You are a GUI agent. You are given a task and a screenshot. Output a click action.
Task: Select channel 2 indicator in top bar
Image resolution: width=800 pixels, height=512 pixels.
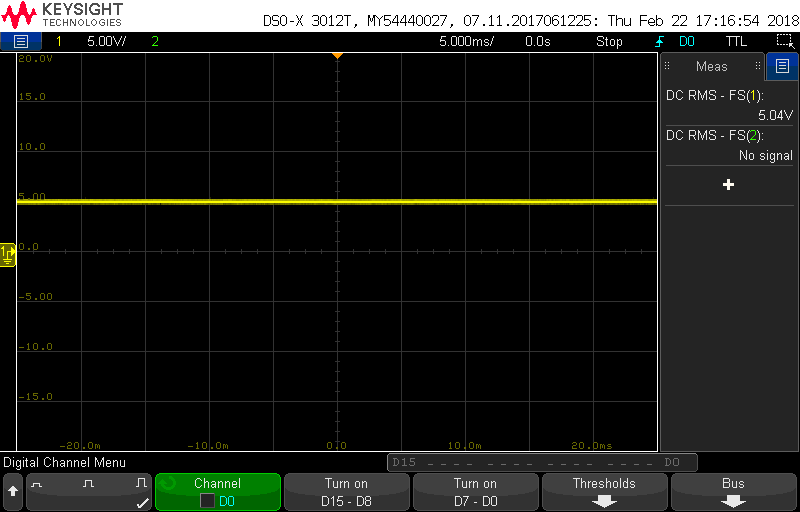click(x=155, y=41)
